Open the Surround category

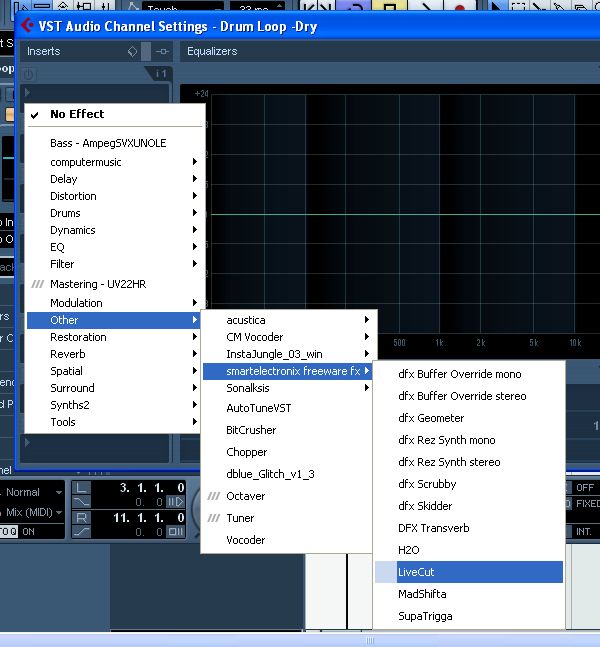(x=115, y=388)
